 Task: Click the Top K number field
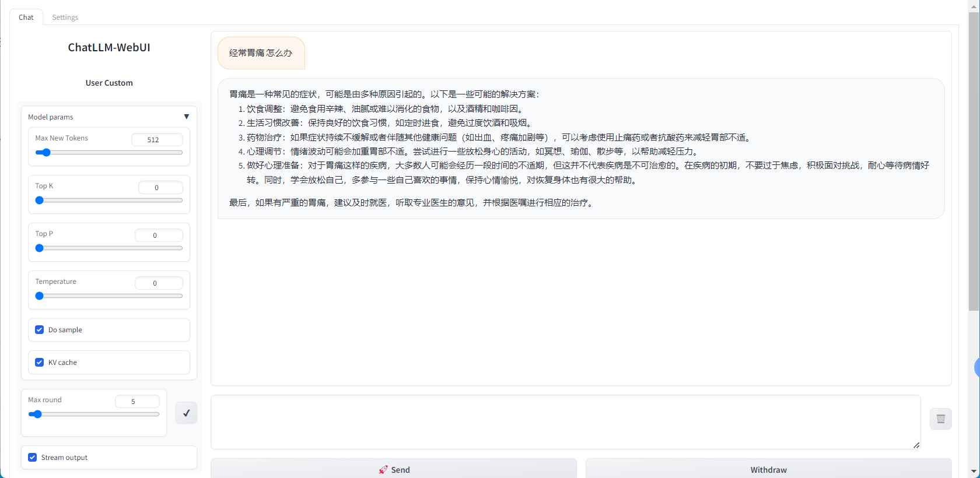[x=160, y=188]
